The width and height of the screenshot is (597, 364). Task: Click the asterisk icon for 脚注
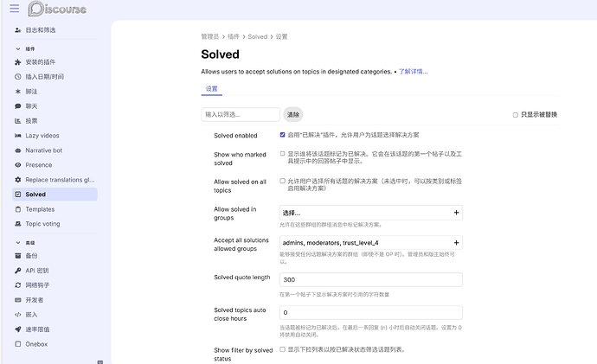18,92
